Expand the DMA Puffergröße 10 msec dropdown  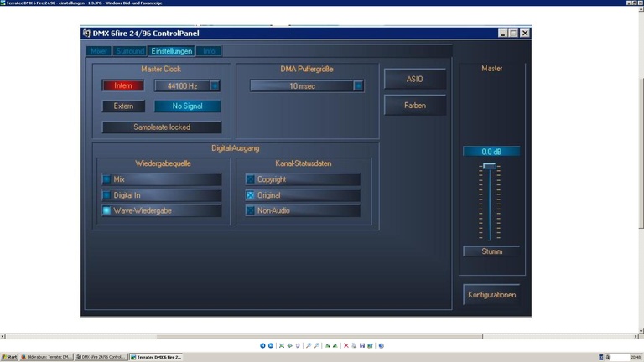359,85
